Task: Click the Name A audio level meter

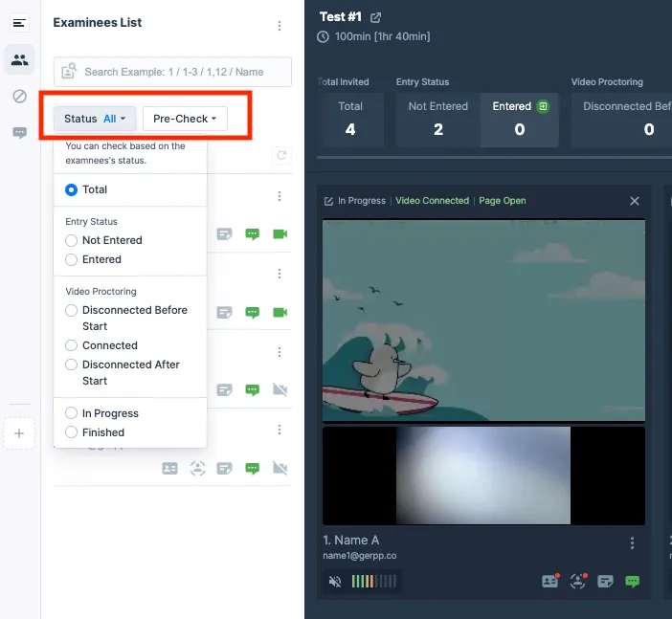Action: pos(373,582)
